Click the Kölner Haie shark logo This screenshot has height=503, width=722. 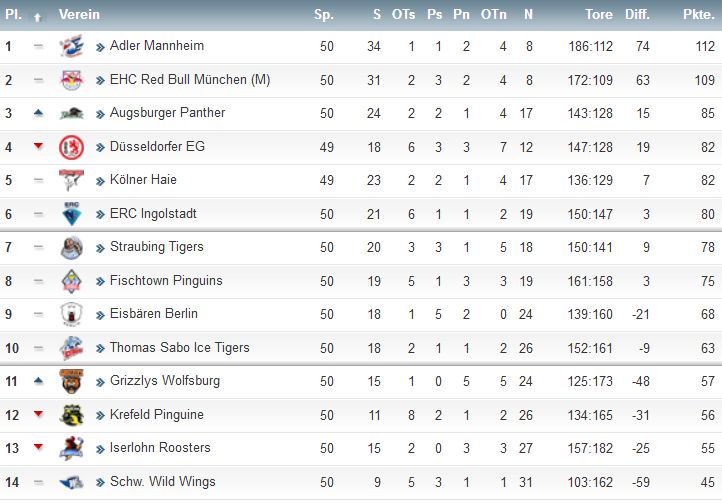[71, 180]
